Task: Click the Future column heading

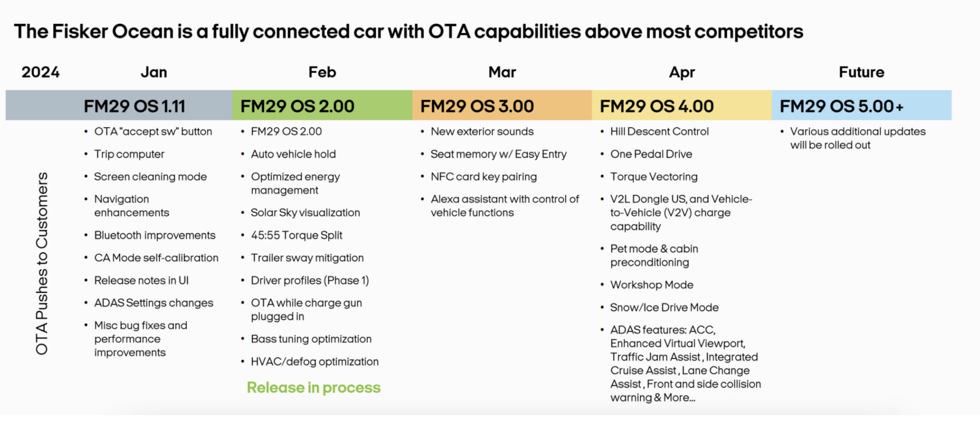Action: (x=862, y=72)
